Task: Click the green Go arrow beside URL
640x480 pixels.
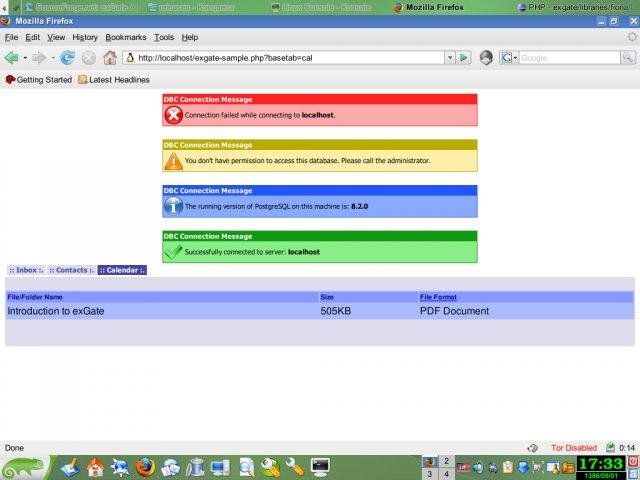Action: [x=464, y=58]
